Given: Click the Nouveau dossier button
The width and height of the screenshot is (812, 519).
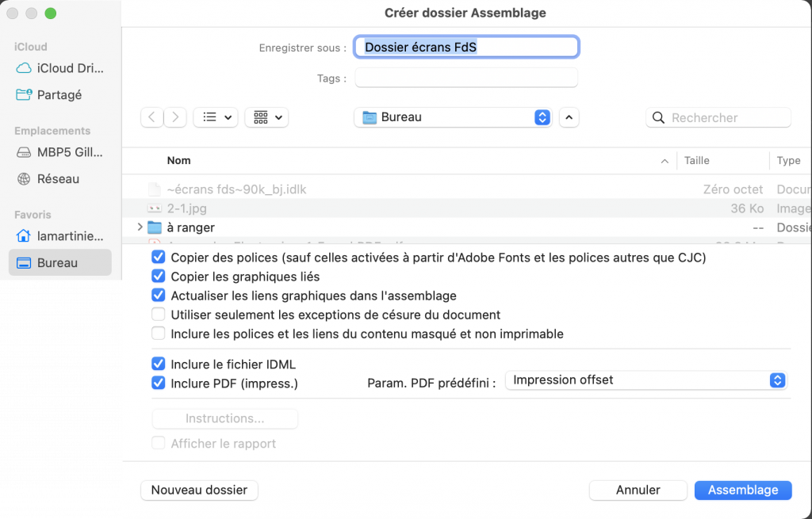Looking at the screenshot, I should [x=199, y=490].
